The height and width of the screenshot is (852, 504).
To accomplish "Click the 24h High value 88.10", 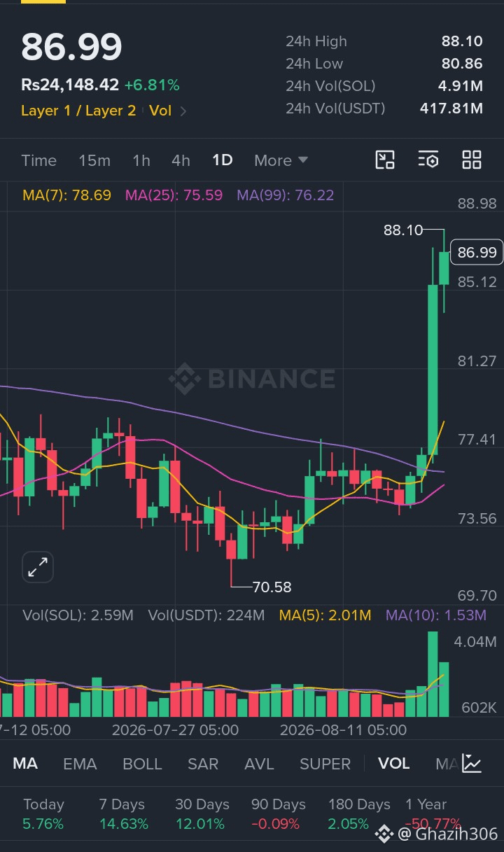I will tap(462, 41).
